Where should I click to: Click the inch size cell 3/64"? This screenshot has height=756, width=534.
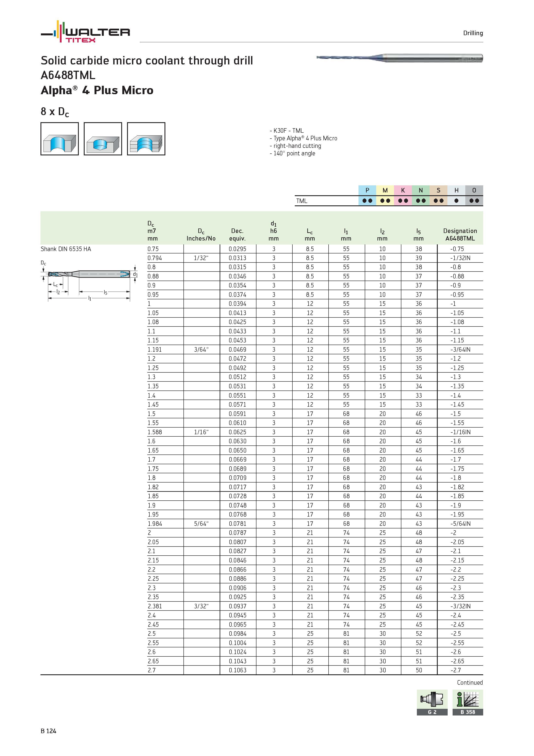click(201, 350)
